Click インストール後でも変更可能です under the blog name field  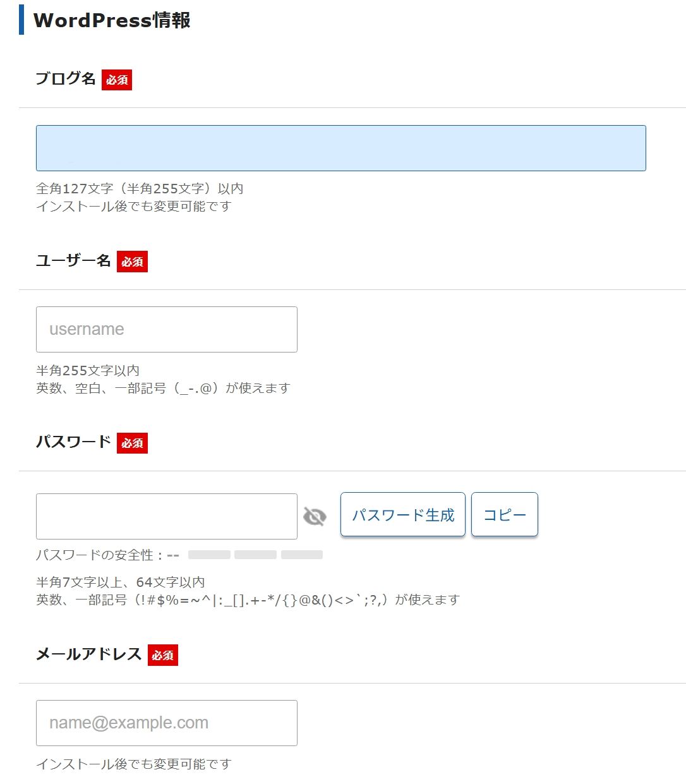click(x=134, y=206)
